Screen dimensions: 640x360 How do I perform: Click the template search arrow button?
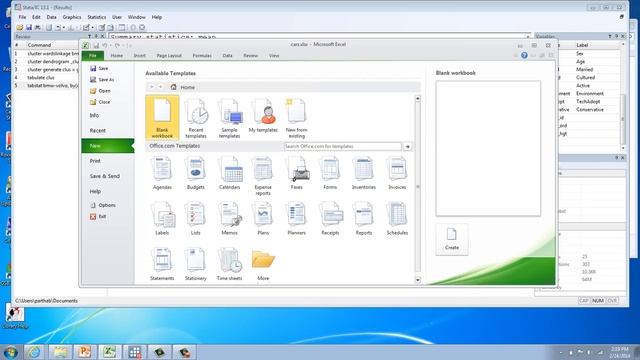[x=407, y=146]
